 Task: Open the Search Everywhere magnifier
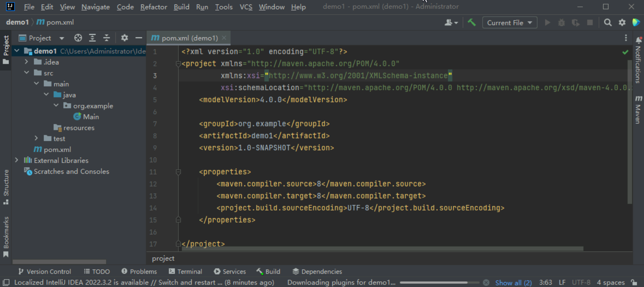[608, 23]
